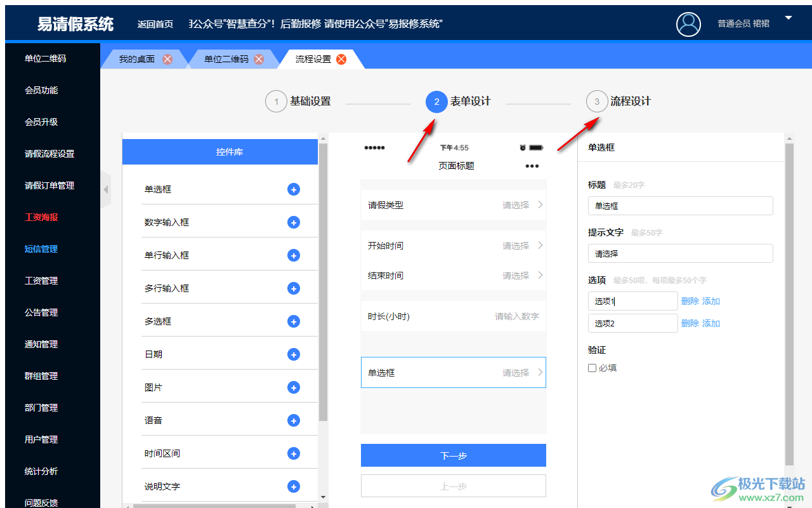Close the 单位二维码 tab
812x508 pixels.
(x=259, y=59)
